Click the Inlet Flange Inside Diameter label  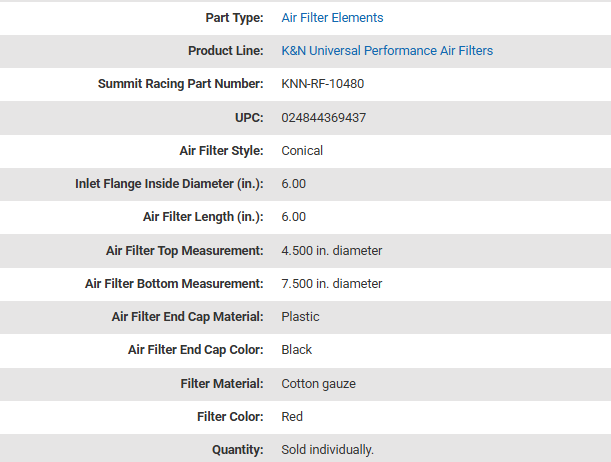pos(169,184)
